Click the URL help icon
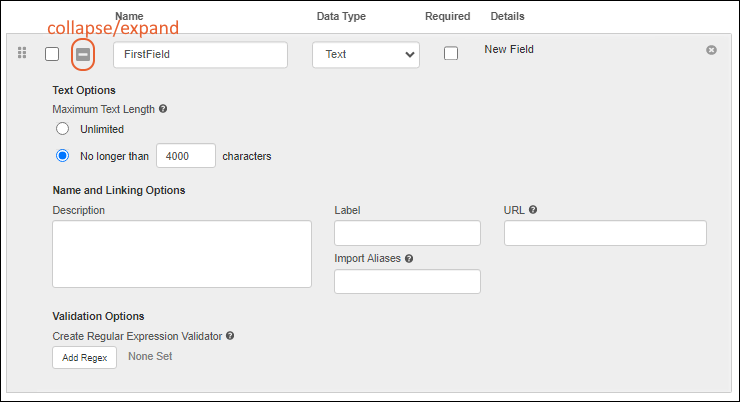This screenshot has width=740, height=402. 533,210
